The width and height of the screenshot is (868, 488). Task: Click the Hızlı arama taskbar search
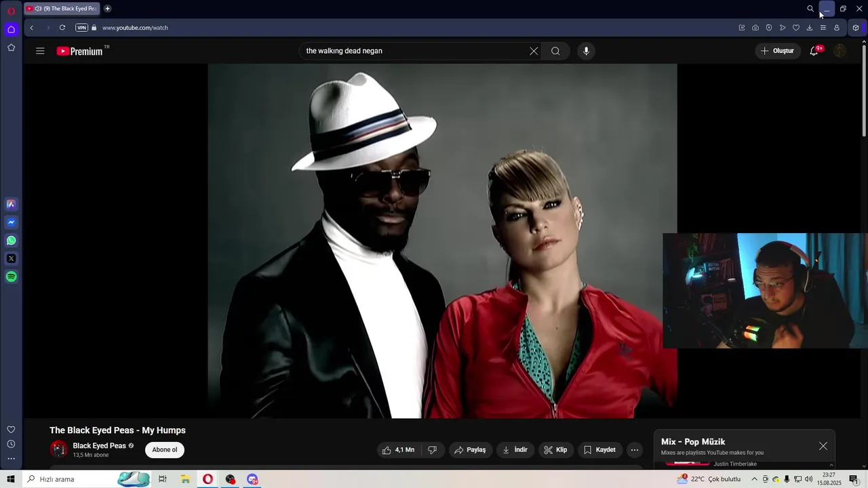tap(88, 479)
